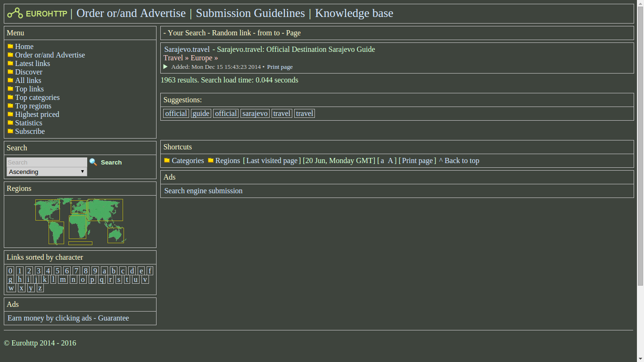Show links starting with character 7
Viewport: 644px width, 362px height.
(x=76, y=271)
